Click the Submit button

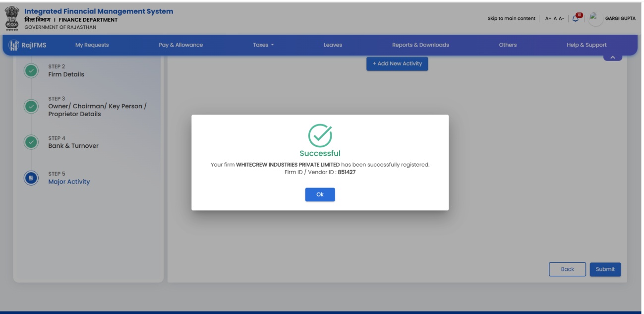[605, 269]
